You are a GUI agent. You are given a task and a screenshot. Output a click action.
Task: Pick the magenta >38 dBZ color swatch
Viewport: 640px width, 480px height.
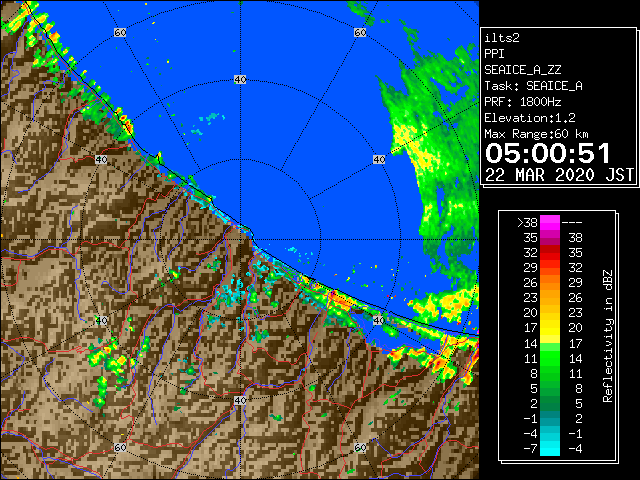pos(550,223)
